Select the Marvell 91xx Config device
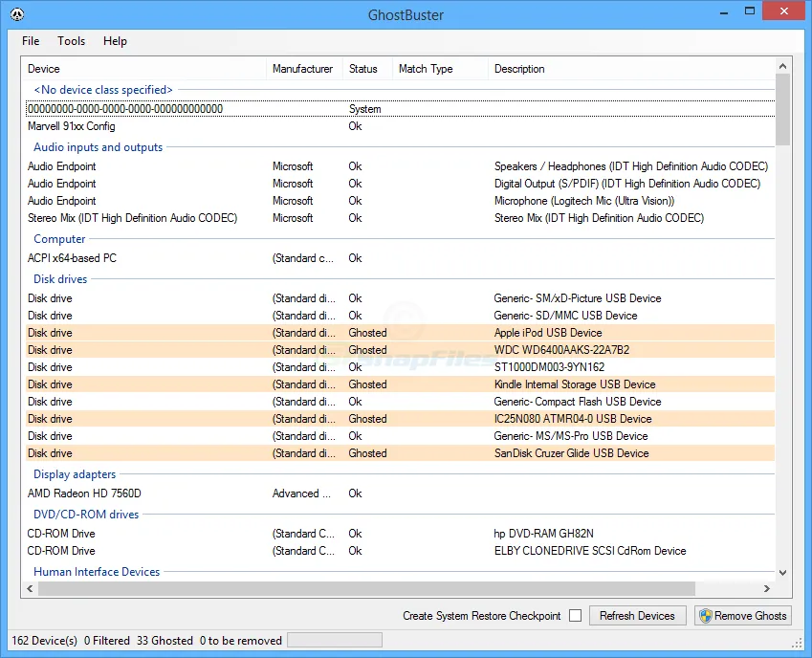 pos(401,126)
